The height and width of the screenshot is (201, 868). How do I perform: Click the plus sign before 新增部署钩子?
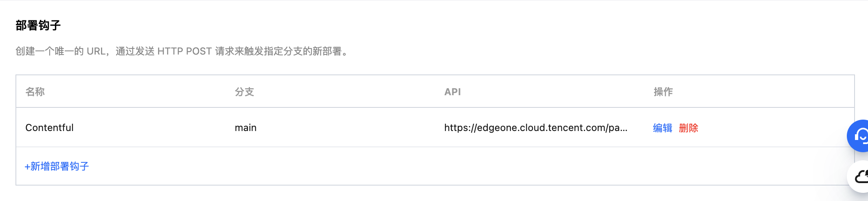27,167
